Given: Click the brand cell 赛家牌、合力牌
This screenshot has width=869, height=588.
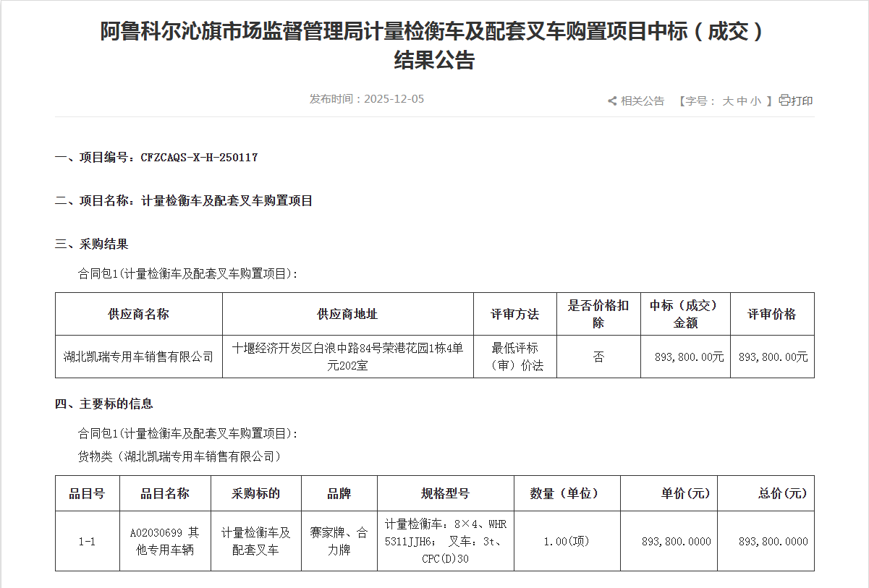Looking at the screenshot, I should (x=339, y=541).
